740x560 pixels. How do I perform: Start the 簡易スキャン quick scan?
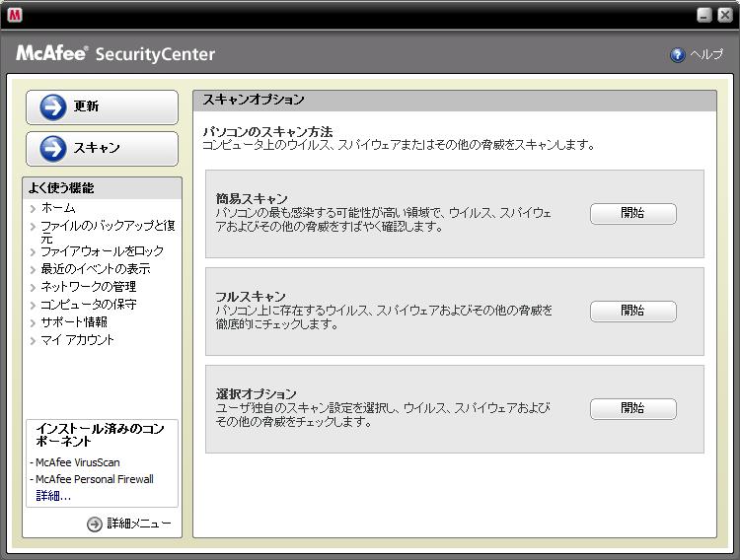tap(632, 214)
